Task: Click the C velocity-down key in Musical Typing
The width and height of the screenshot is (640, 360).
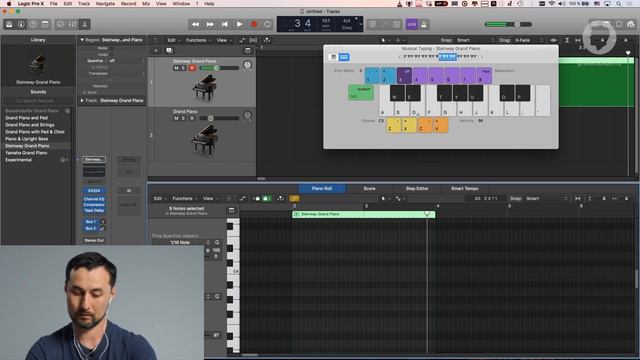Action: click(425, 125)
